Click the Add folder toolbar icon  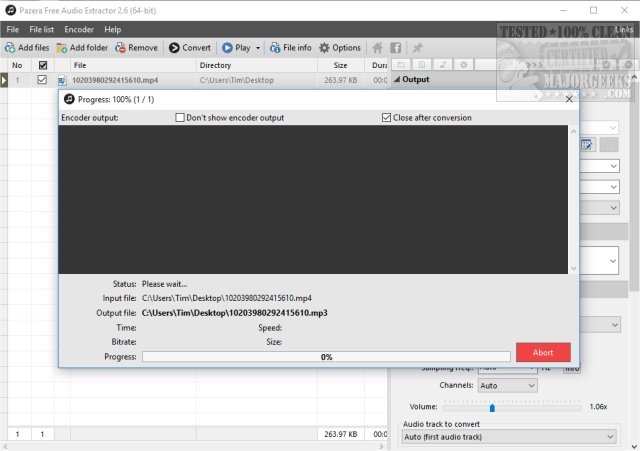[x=62, y=48]
